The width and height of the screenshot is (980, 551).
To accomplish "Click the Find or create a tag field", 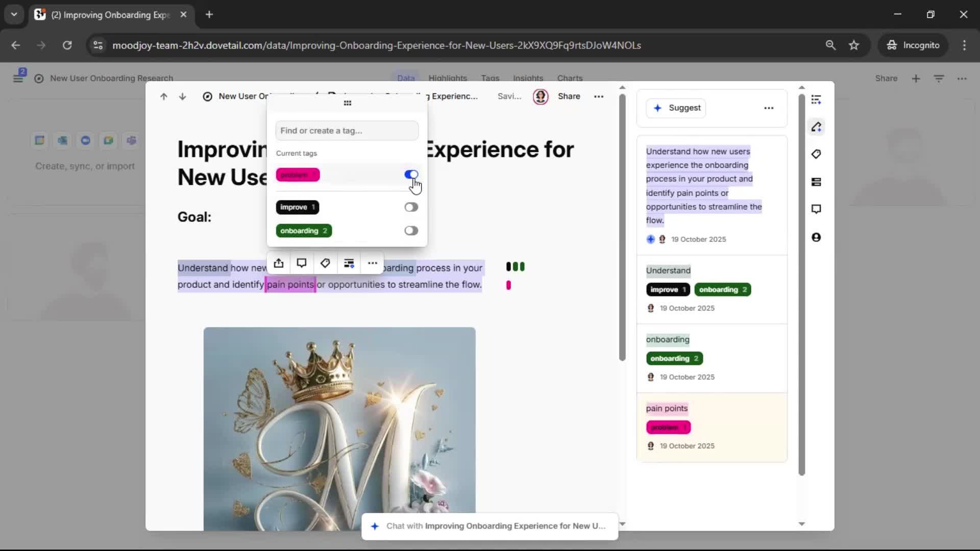I will (347, 131).
